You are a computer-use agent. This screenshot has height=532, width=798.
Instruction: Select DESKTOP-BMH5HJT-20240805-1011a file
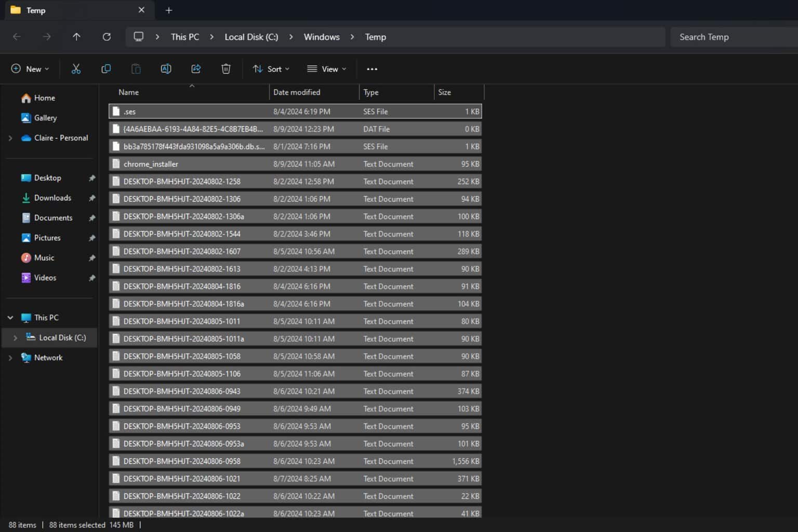tap(295, 339)
